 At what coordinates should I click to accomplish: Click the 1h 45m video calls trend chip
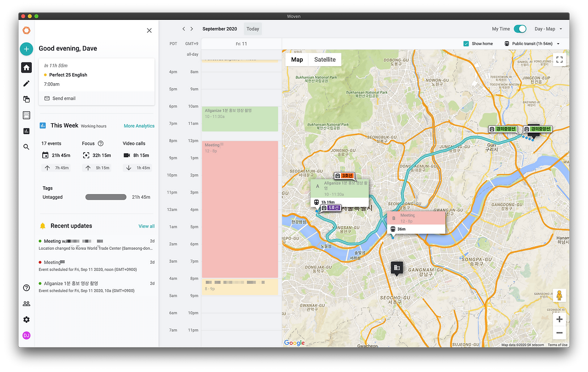pyautogui.click(x=138, y=168)
